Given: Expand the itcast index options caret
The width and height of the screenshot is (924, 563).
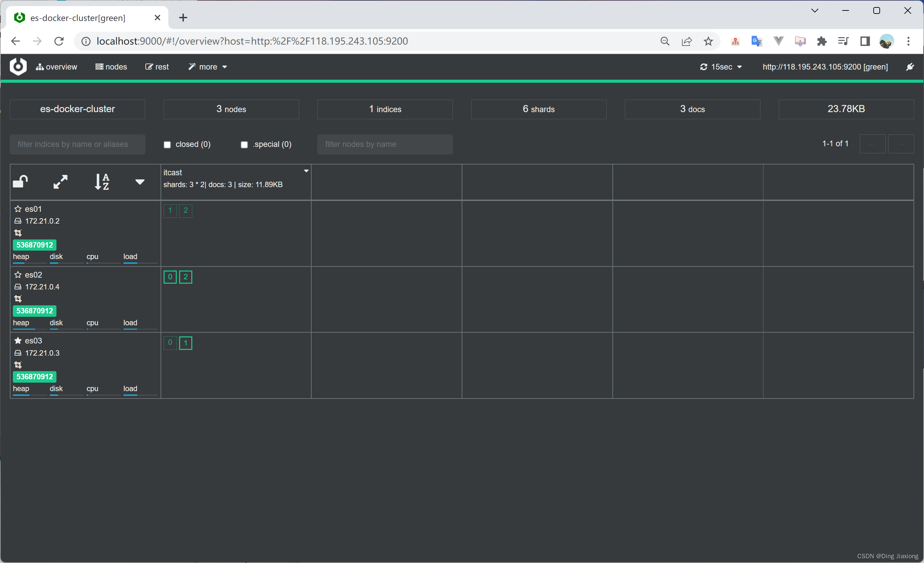Looking at the screenshot, I should pos(306,171).
